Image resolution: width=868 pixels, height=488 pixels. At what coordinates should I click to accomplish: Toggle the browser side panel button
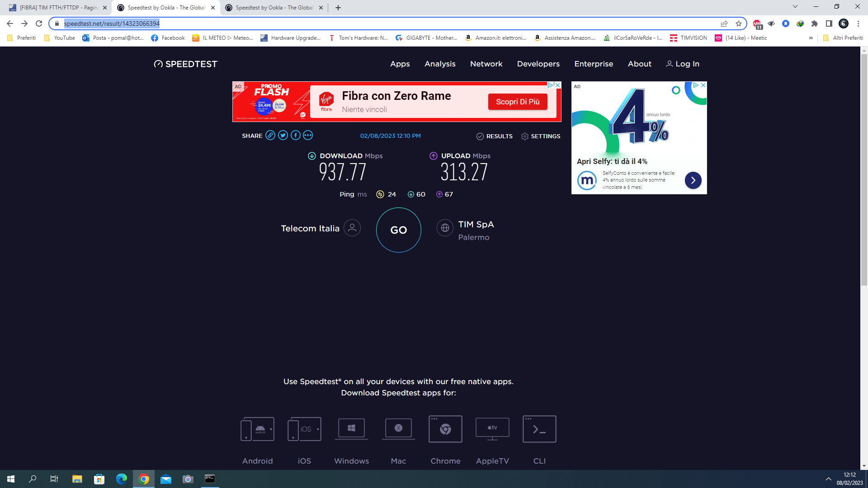click(829, 23)
